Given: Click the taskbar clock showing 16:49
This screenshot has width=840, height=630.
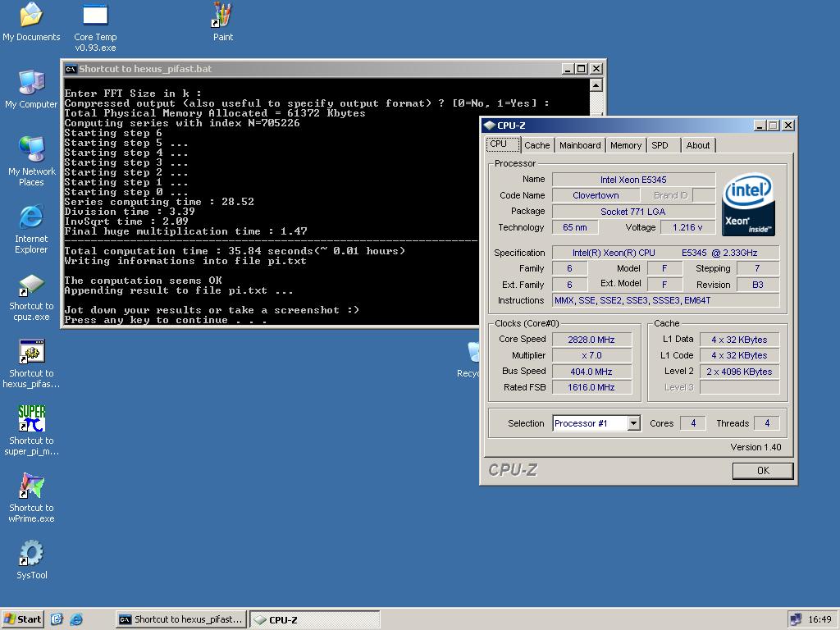Looking at the screenshot, I should point(819,619).
